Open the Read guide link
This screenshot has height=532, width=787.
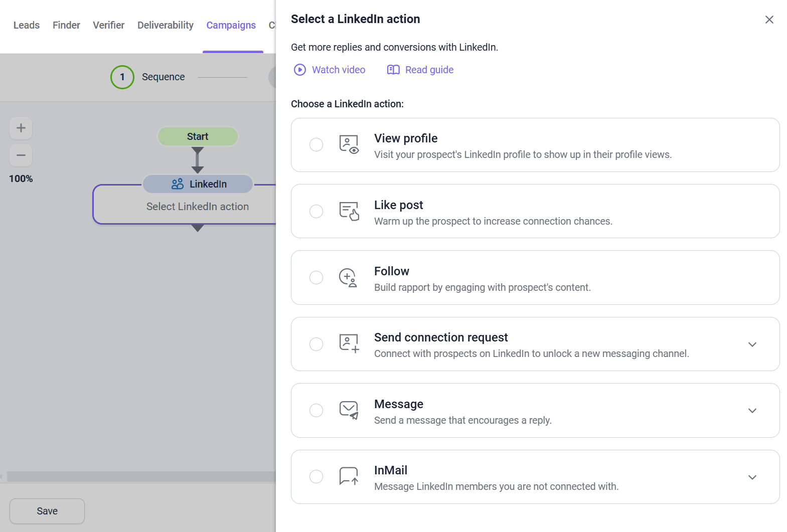tap(420, 70)
